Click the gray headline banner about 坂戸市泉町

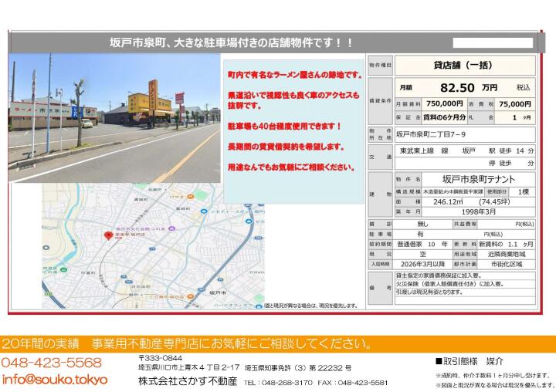coord(231,43)
